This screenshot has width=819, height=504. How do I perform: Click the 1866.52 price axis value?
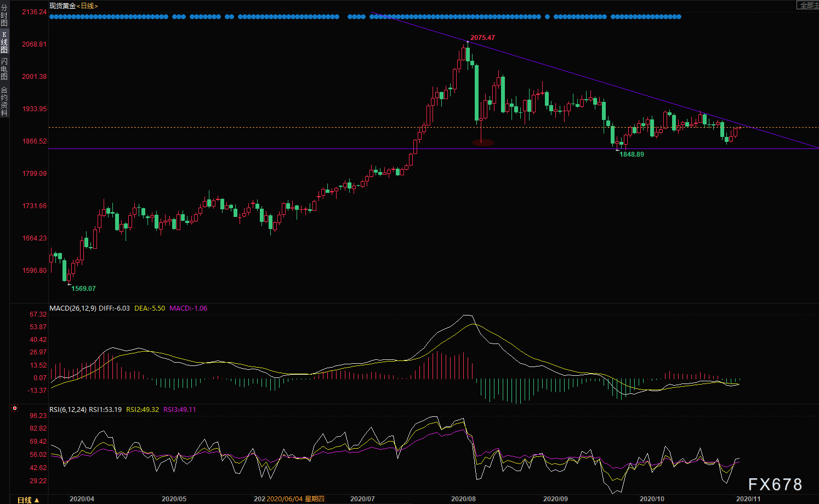pos(34,141)
